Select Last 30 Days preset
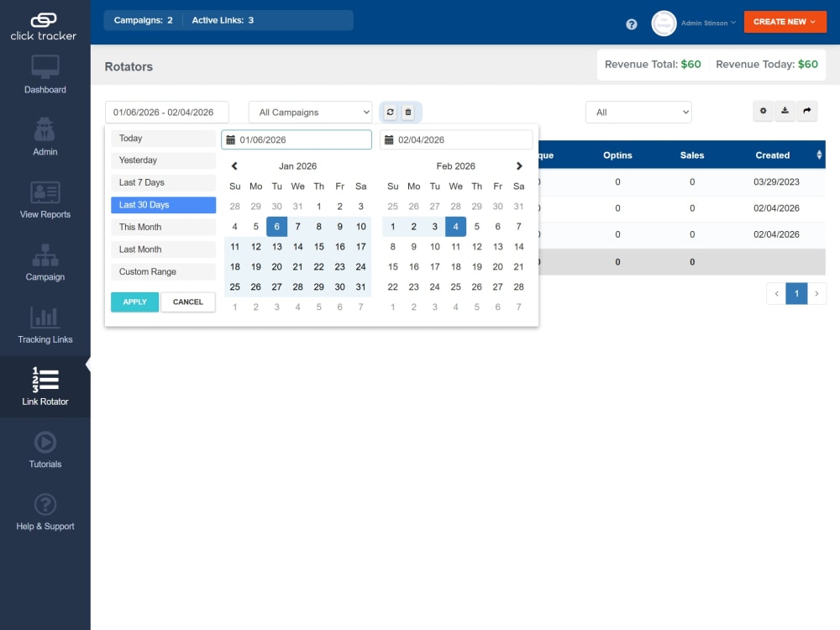This screenshot has width=840, height=630. (x=164, y=205)
